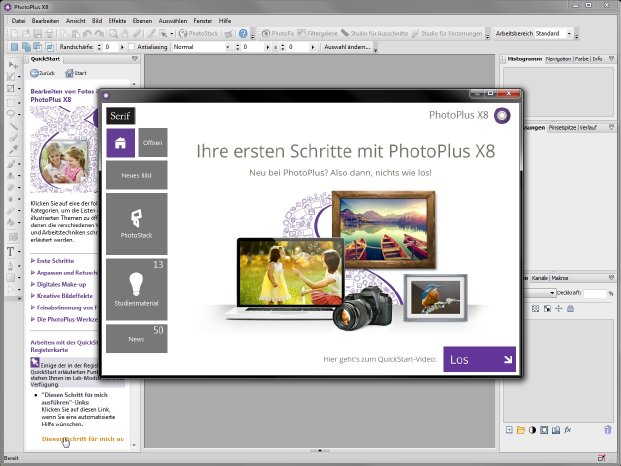Screen dimensions: 621x466
Task: Click the fx layer effects icon
Action: click(568, 430)
